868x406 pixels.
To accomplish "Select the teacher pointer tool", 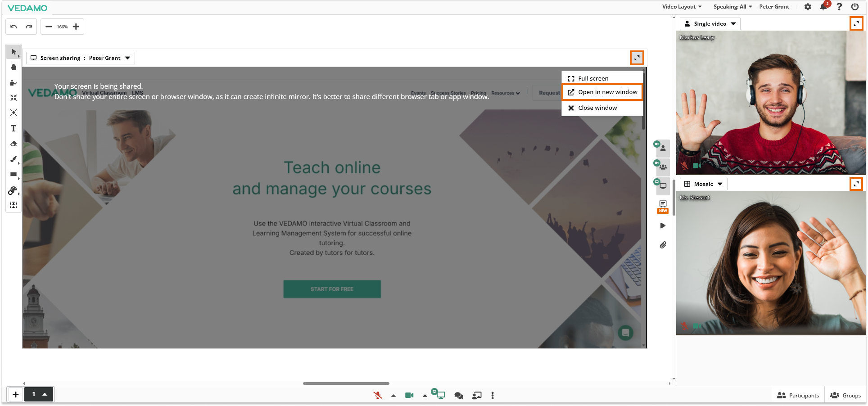I will coord(14,83).
